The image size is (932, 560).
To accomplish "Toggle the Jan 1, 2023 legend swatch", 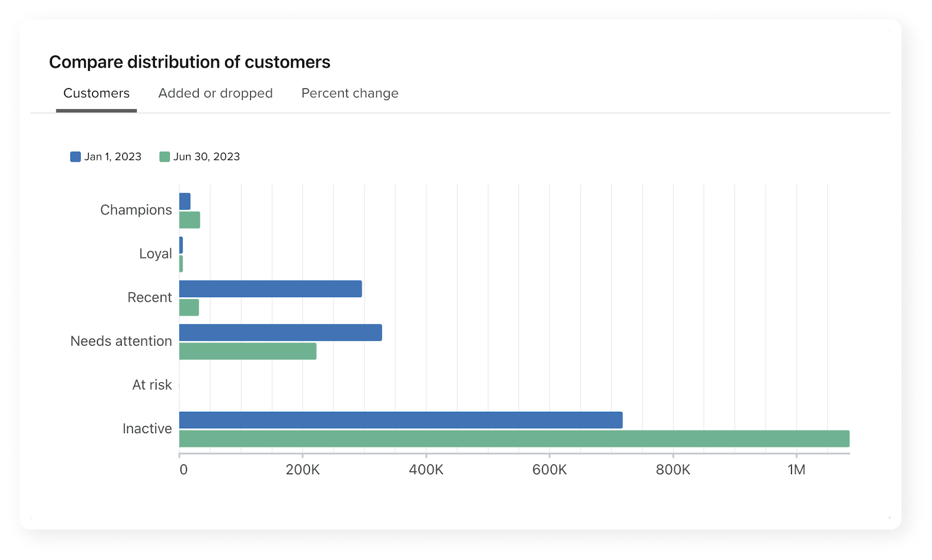I will pos(75,157).
